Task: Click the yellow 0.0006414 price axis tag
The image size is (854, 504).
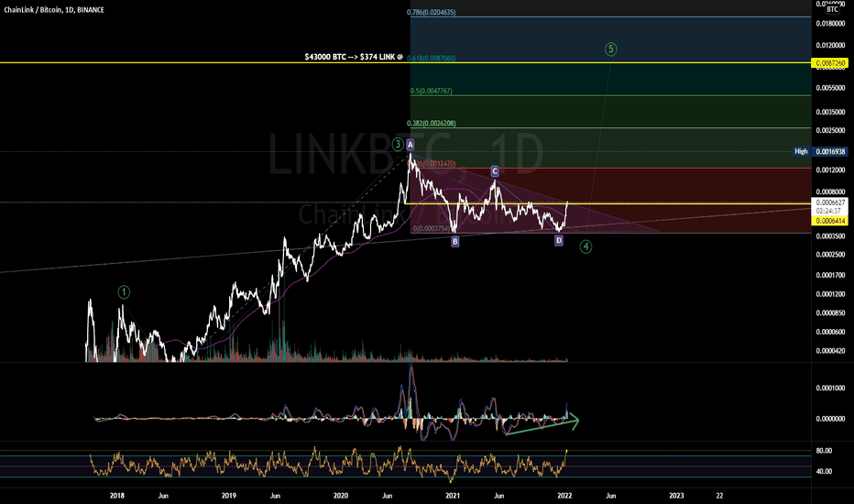Action: click(x=829, y=221)
